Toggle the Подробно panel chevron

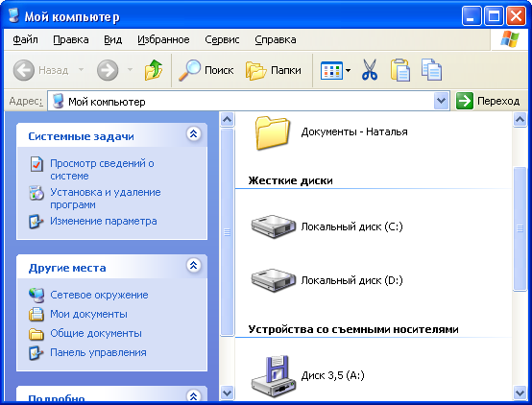[x=193, y=395]
